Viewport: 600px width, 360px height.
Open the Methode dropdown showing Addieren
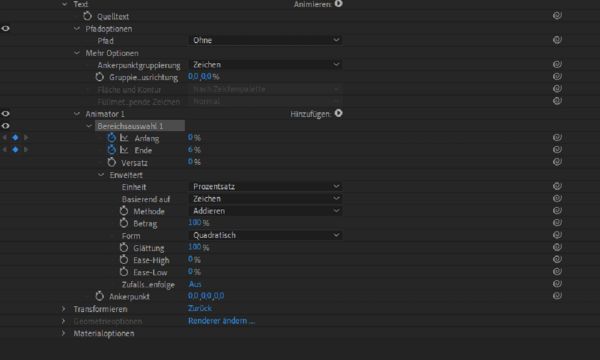(x=265, y=211)
